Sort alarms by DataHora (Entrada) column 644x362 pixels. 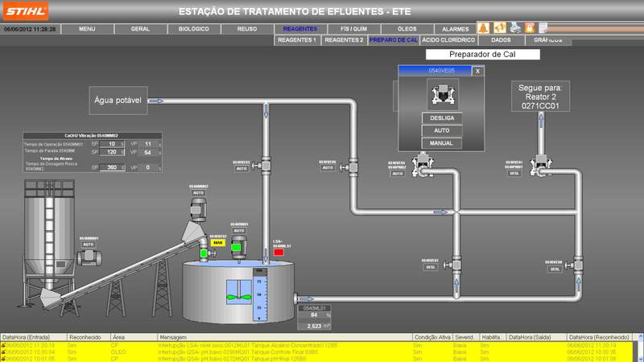coord(33,337)
